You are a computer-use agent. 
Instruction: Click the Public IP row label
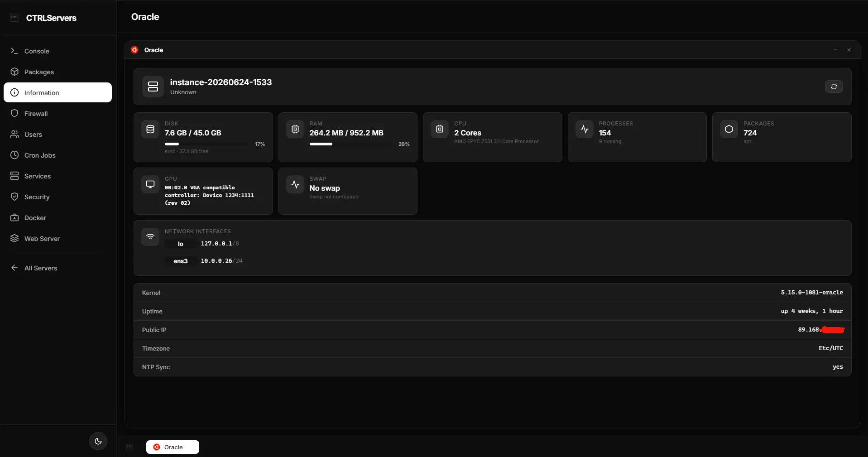click(154, 330)
